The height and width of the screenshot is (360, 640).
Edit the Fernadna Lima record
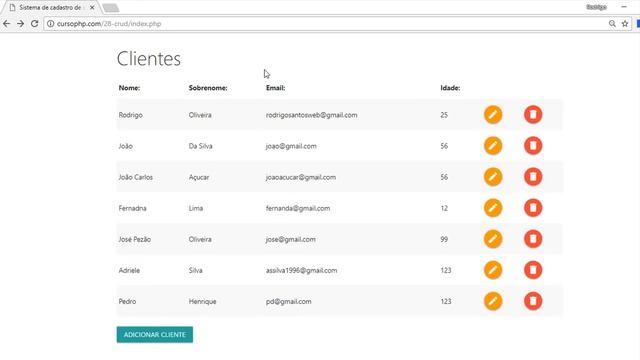point(493,208)
